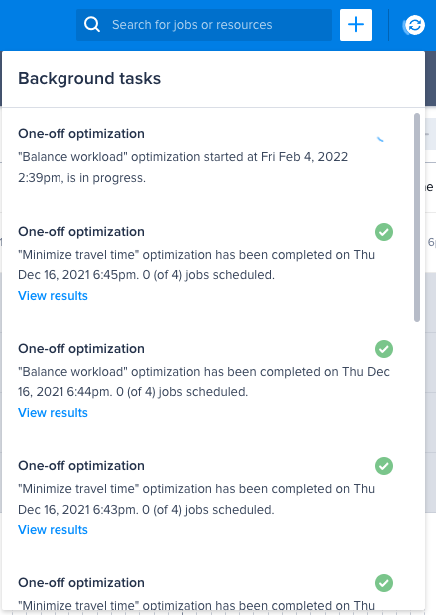Click the 6:44pm Balance workload completed text
Viewport: 436px width, 615px height.
(204, 382)
